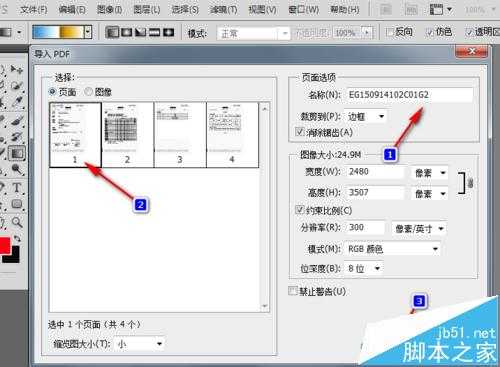Toggle the 仿色 checkbox
Image resolution: width=500 pixels, height=367 pixels.
click(430, 32)
